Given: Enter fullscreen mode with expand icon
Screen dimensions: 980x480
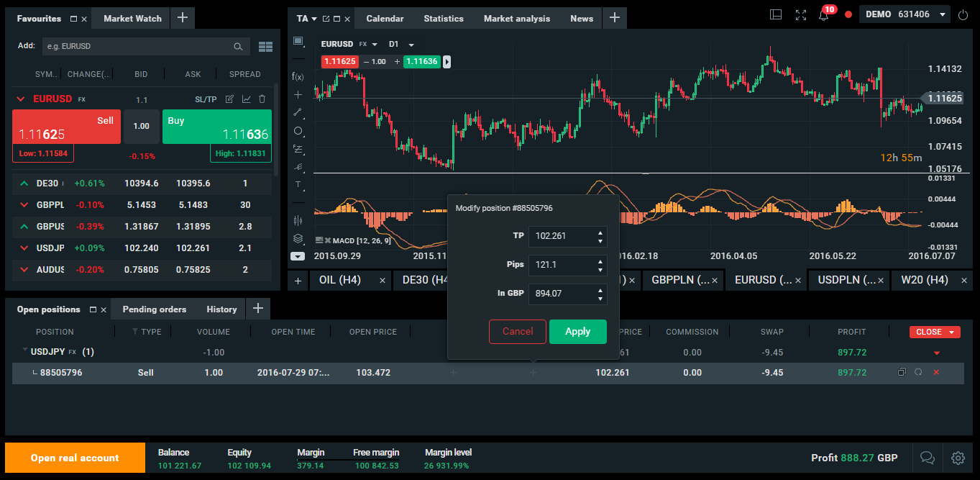Looking at the screenshot, I should 801,15.
